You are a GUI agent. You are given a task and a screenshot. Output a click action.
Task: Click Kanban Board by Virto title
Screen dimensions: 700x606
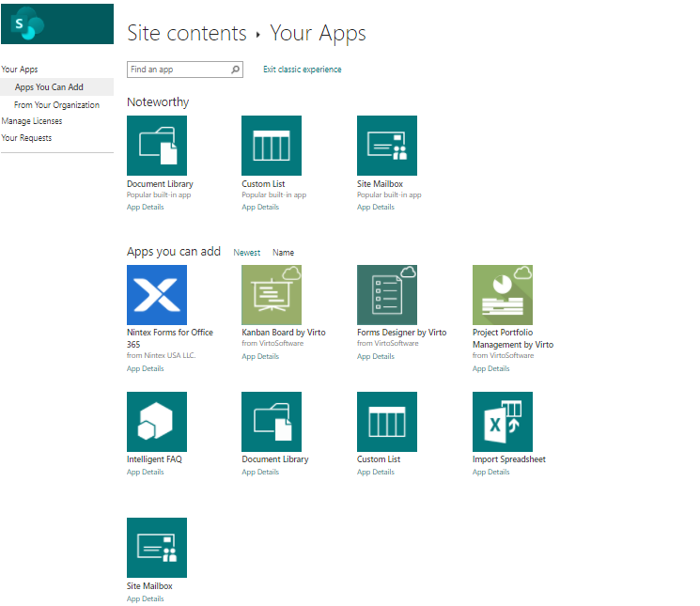(284, 333)
